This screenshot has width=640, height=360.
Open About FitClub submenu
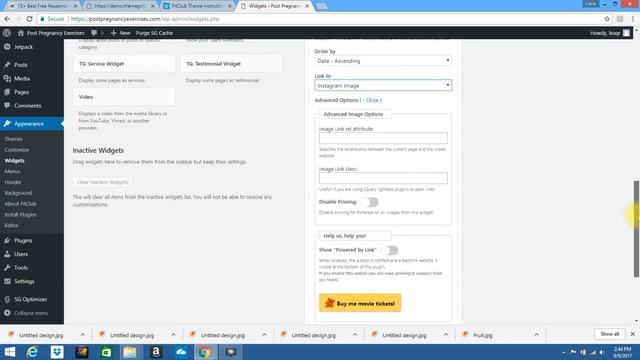[x=20, y=204]
